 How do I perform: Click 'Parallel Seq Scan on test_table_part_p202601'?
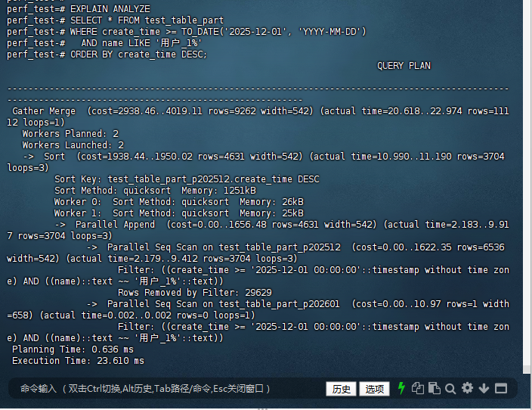point(223,304)
